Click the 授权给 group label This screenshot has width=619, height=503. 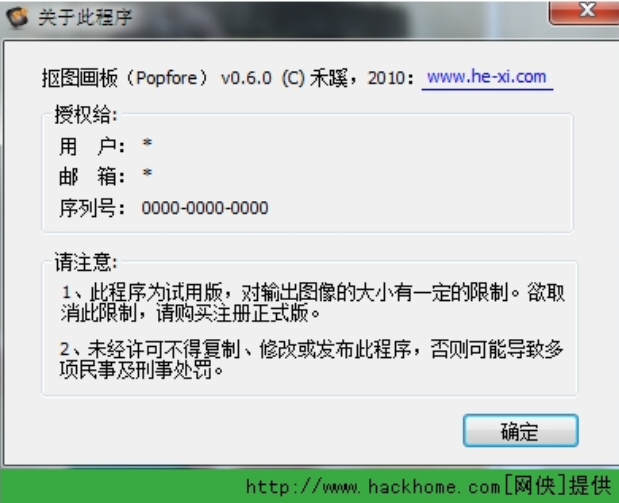86,115
